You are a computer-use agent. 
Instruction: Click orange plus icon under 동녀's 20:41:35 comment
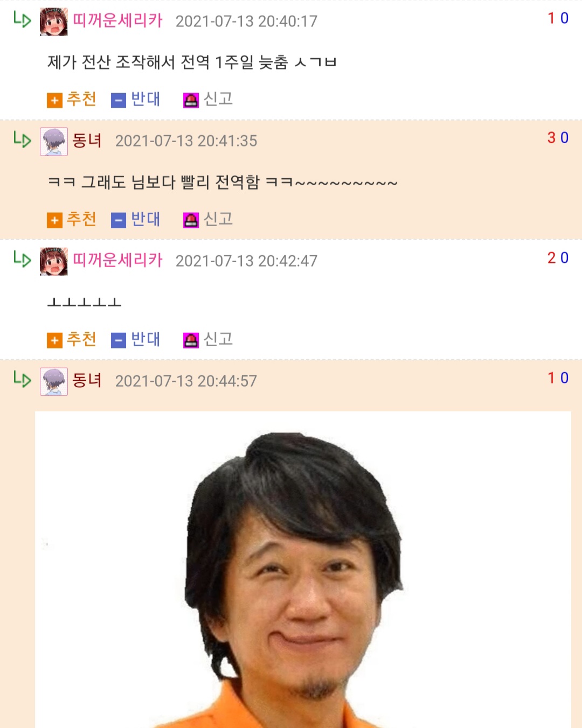pyautogui.click(x=54, y=220)
